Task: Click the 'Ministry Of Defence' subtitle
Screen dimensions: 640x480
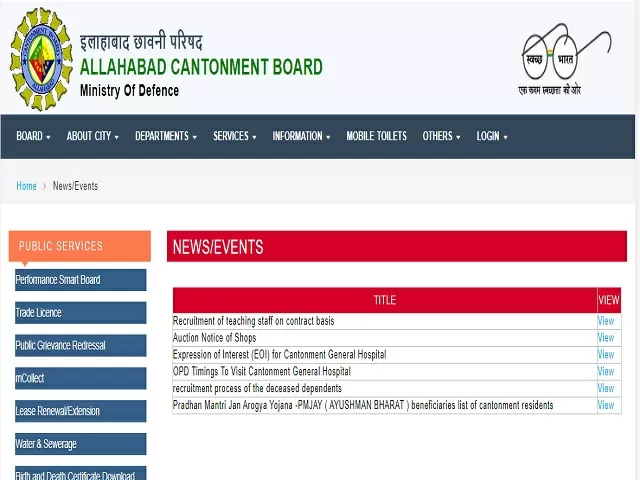Action: [x=129, y=91]
